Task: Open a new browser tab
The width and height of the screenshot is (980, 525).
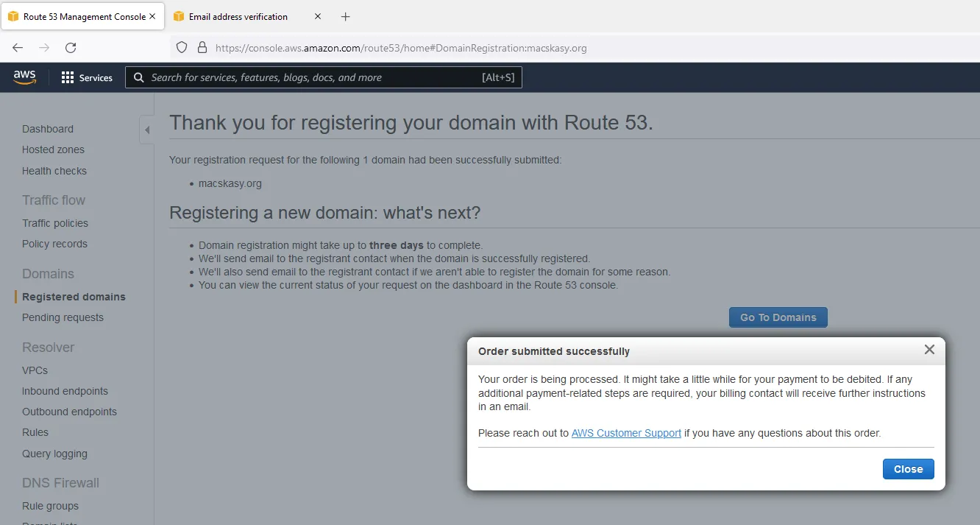Action: click(346, 16)
